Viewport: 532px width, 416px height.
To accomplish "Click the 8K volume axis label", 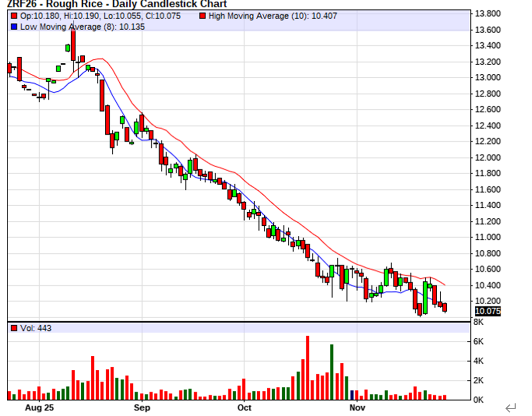I will point(480,323).
